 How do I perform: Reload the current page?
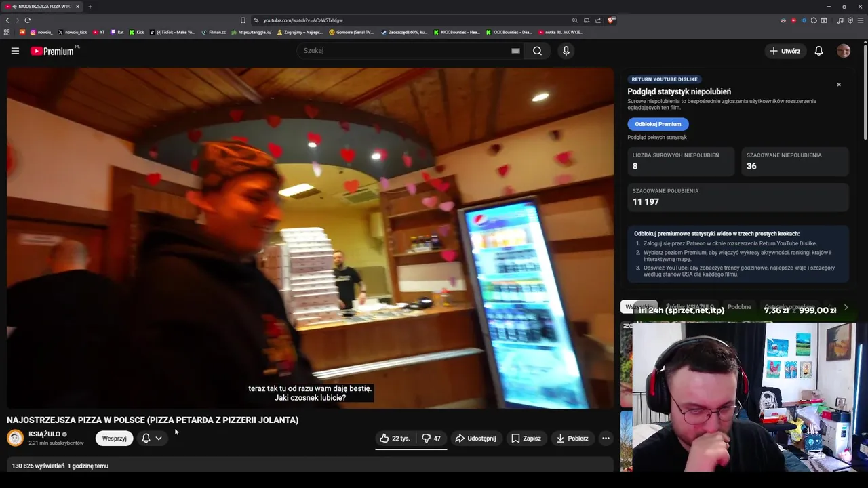click(x=27, y=20)
